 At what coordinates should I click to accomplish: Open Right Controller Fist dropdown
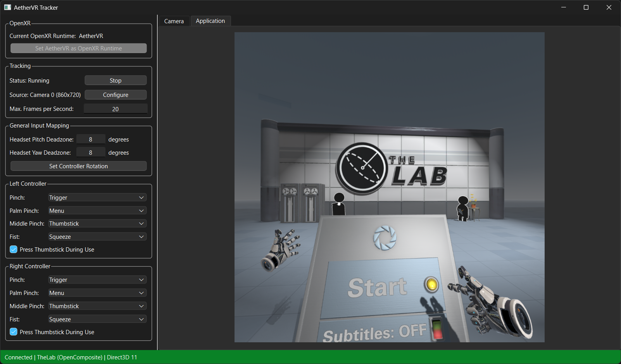[x=97, y=319]
